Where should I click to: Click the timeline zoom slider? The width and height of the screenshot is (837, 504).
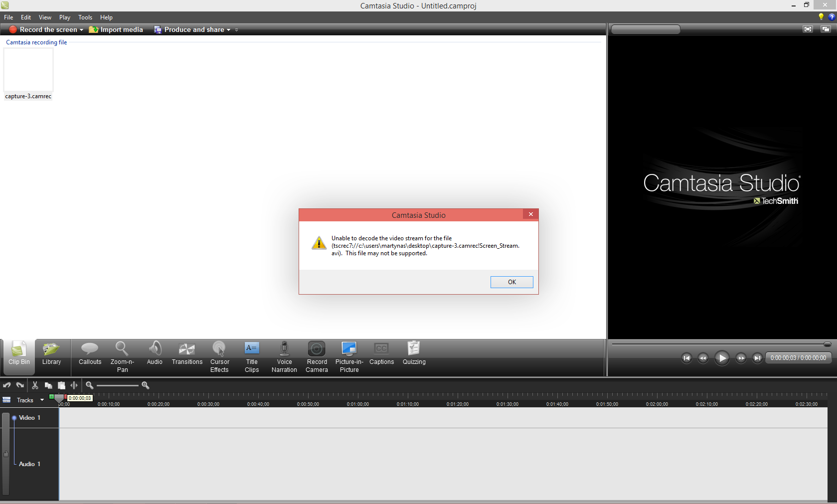118,385
